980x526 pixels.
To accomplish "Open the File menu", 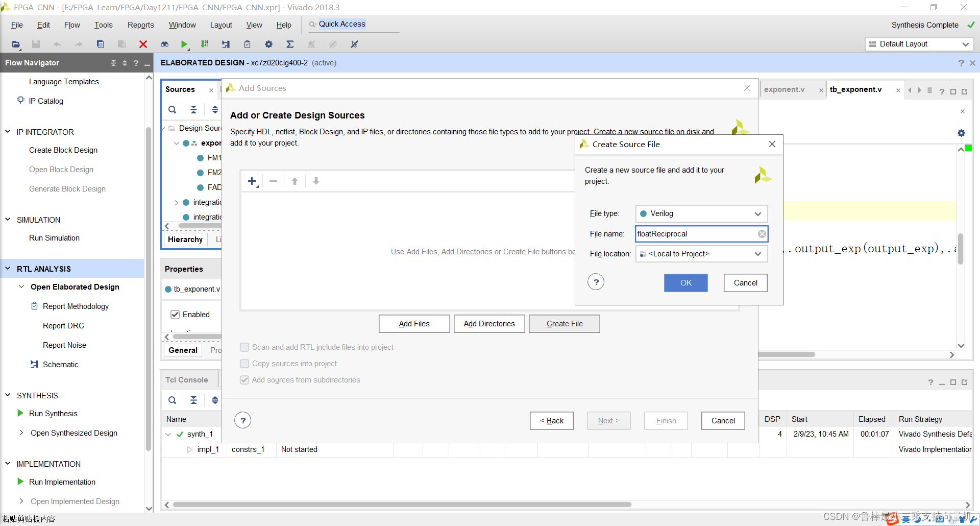I will pyautogui.click(x=17, y=25).
